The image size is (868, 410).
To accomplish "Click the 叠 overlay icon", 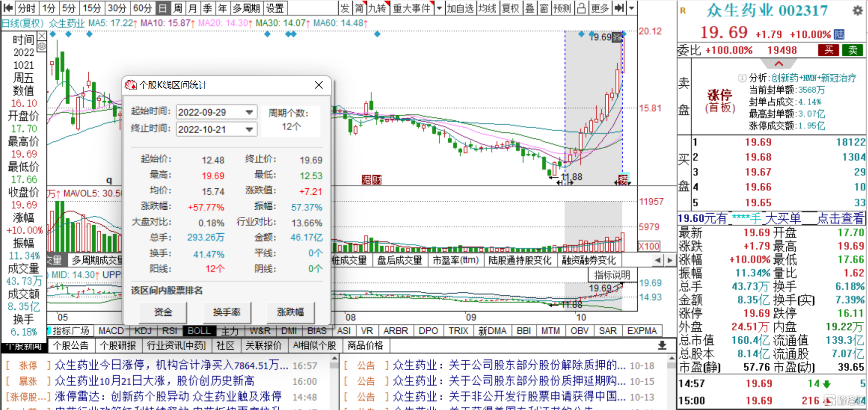I will 529,8.
